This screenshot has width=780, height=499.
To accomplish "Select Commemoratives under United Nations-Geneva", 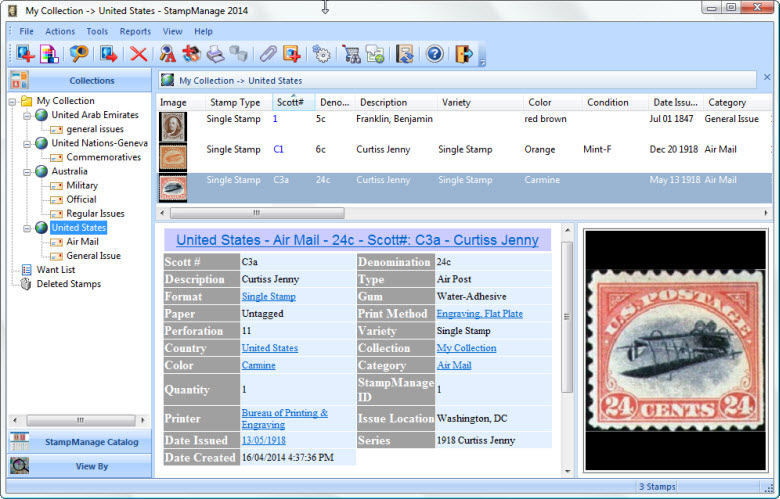I will 103,157.
